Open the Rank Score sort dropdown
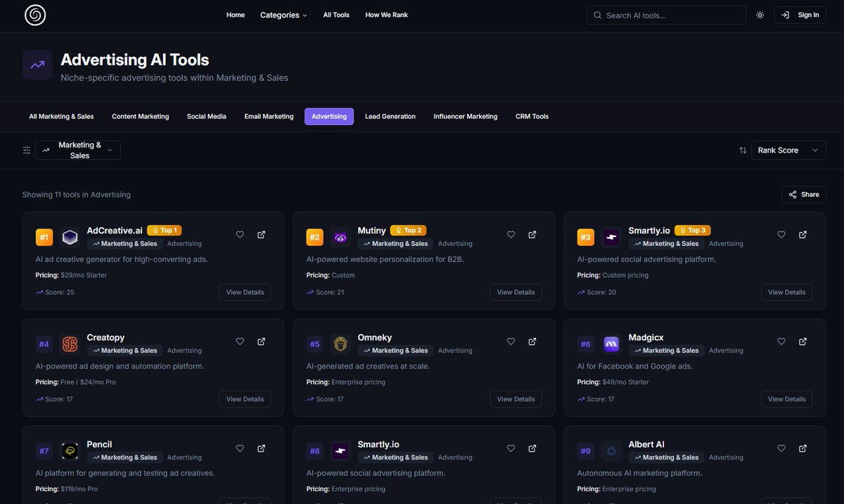This screenshot has height=504, width=844. (788, 150)
